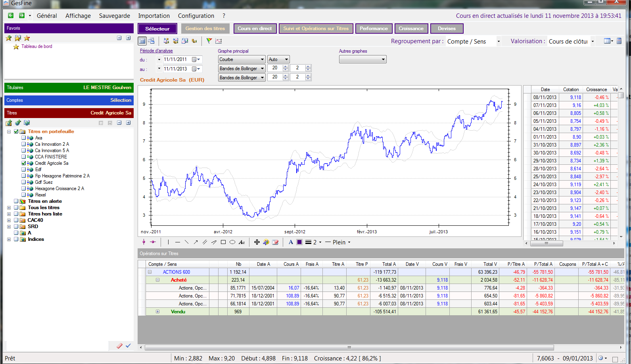Select the ellipse drawing tool
Image resolution: width=631 pixels, height=364 pixels.
[x=232, y=242]
